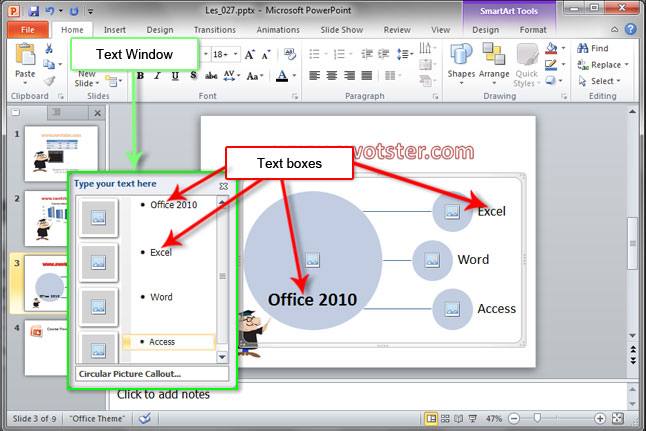Minimize the ribbon with the caret button
This screenshot has height=431, width=646.
pyautogui.click(x=614, y=29)
